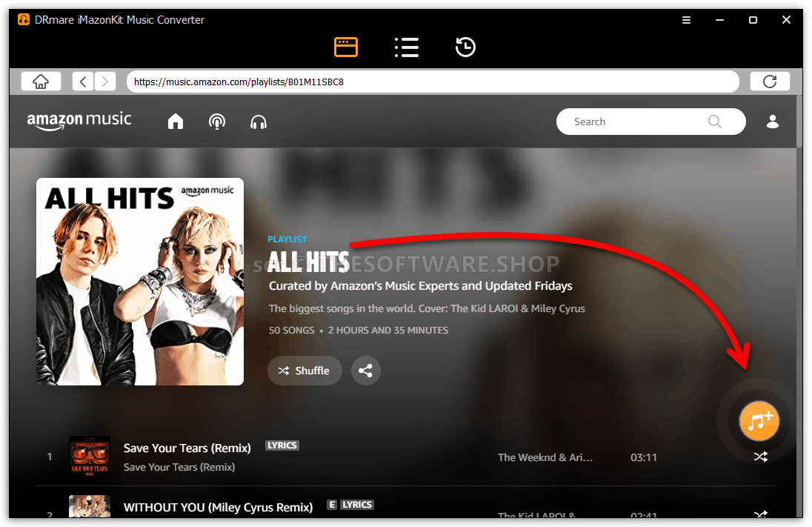This screenshot has width=812, height=527.
Task: Click the search magnifier icon
Action: pos(715,122)
